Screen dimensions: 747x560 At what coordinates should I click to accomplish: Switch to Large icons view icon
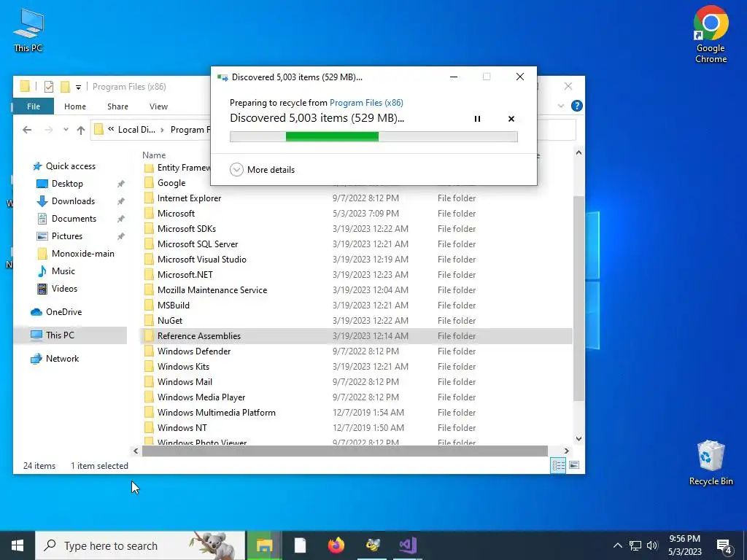(x=574, y=465)
